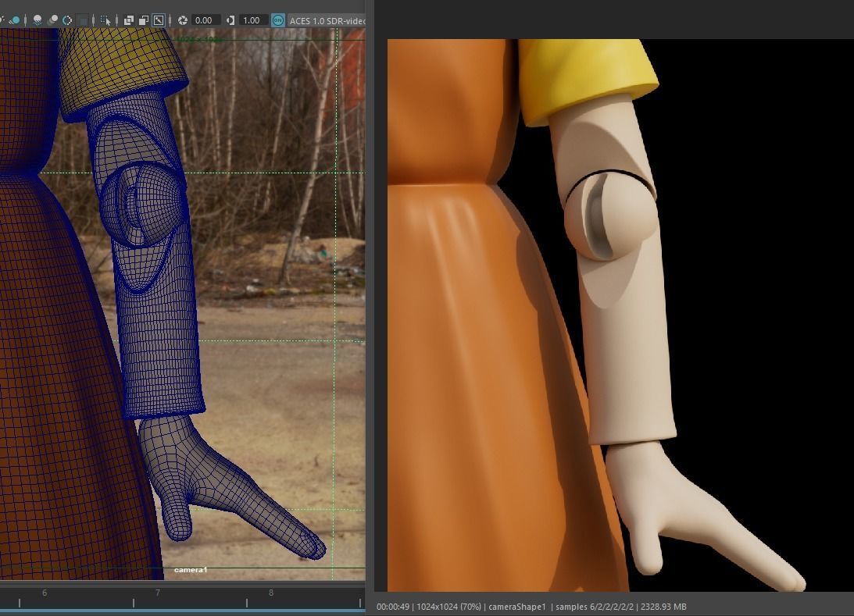854x616 pixels.
Task: Click the 1024x1024 (70%) resolution text
Action: [448, 606]
